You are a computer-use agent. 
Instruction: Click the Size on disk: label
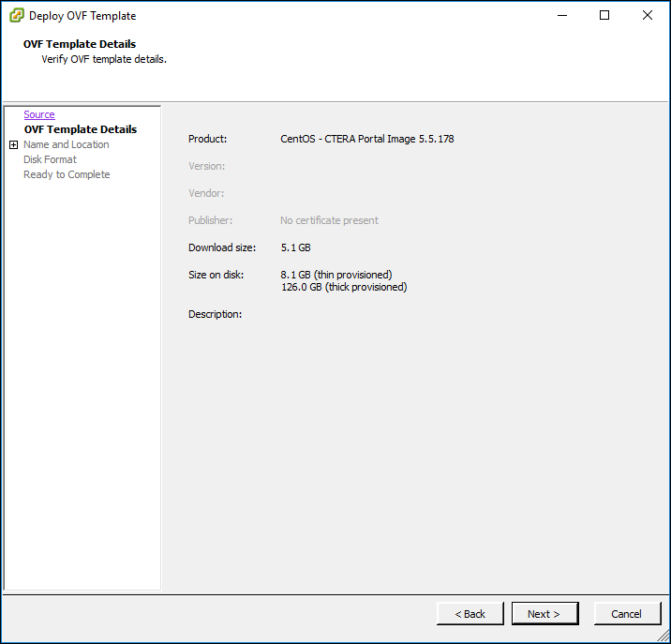(216, 275)
